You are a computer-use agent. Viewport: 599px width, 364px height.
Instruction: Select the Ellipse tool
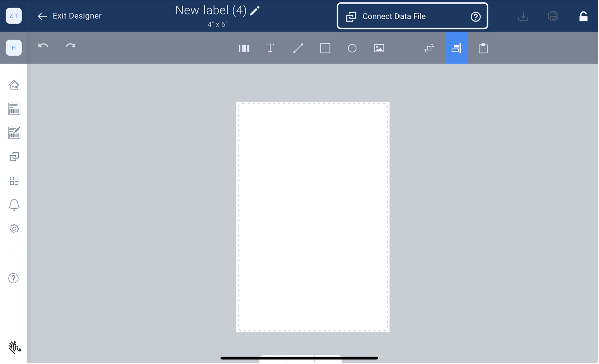352,48
